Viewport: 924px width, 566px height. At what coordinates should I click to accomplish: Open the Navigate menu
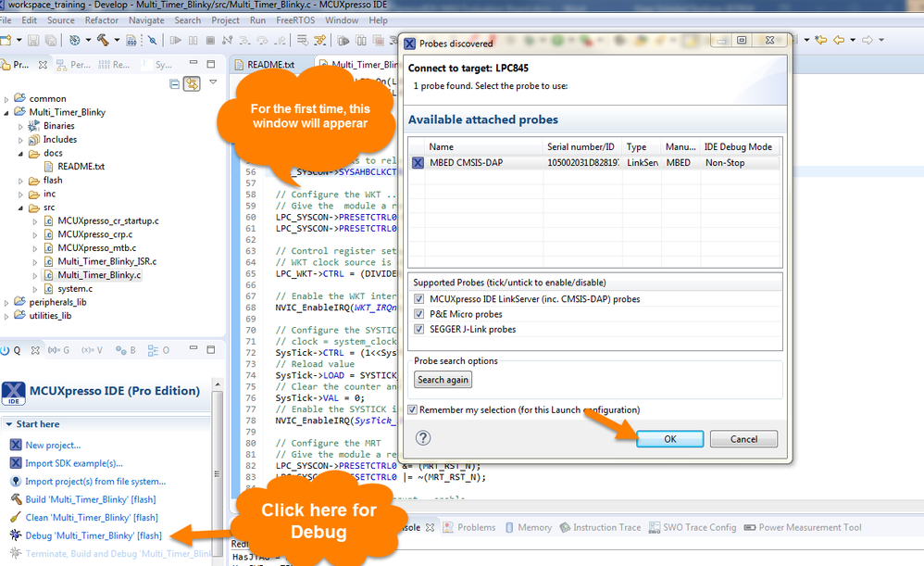(146, 20)
